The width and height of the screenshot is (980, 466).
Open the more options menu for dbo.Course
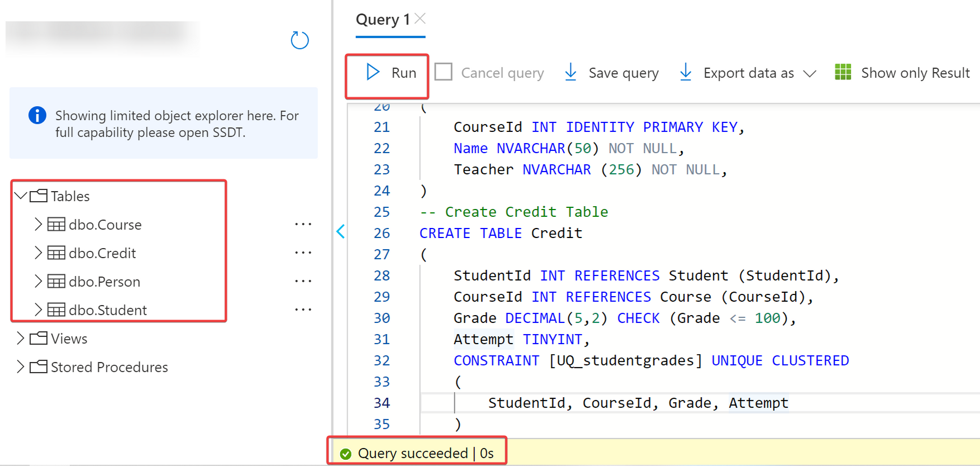click(x=303, y=225)
